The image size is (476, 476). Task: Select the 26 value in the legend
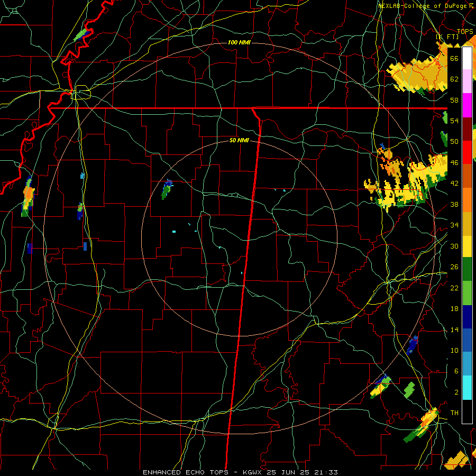coord(454,267)
